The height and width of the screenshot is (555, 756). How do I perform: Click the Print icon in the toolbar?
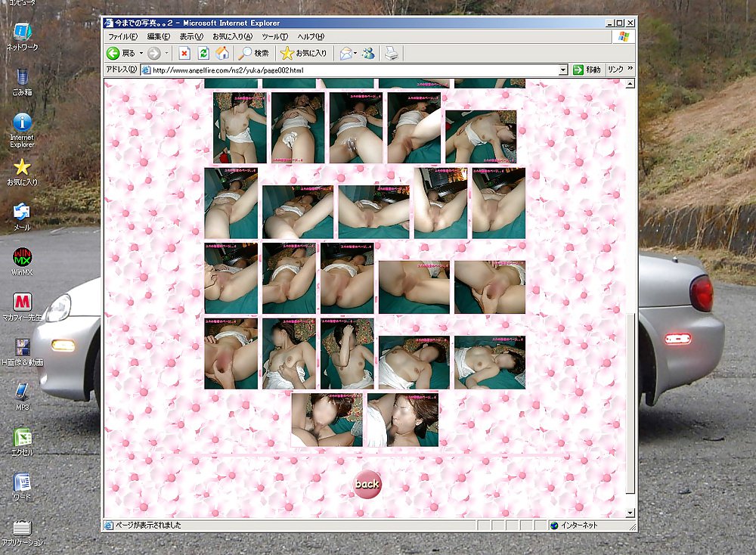[x=391, y=53]
